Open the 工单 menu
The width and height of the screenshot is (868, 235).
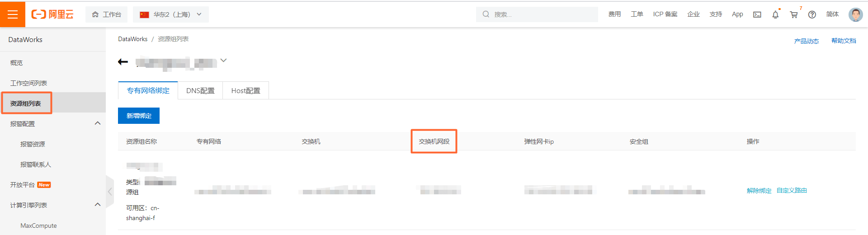tap(637, 14)
